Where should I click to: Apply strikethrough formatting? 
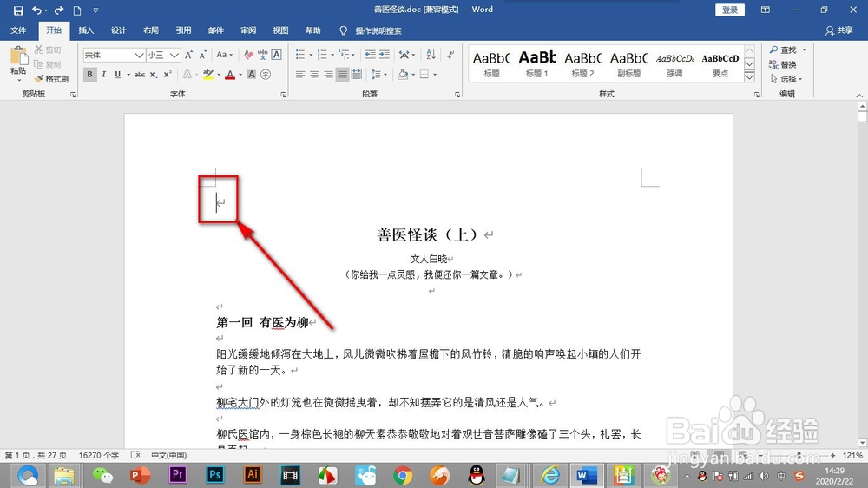click(x=140, y=74)
